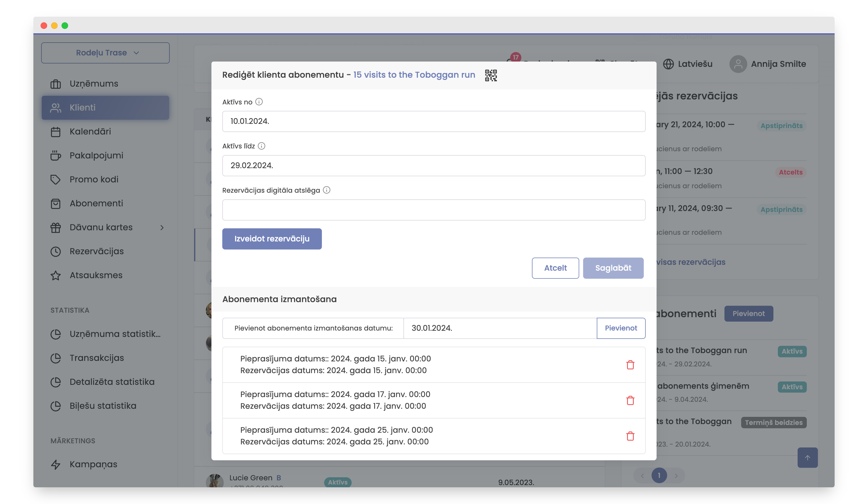Screen dimensions: 868x504
Task: Click Pievienot next to usage date field
Action: click(621, 328)
